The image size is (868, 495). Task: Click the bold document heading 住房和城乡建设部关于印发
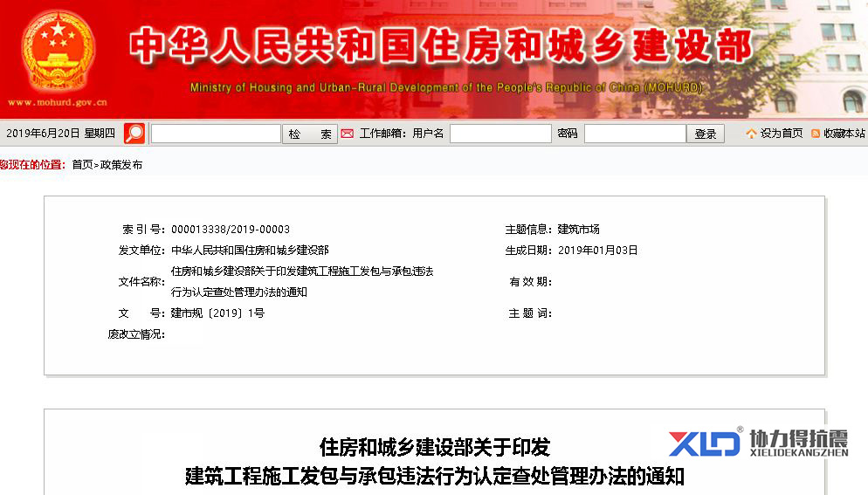coord(435,448)
